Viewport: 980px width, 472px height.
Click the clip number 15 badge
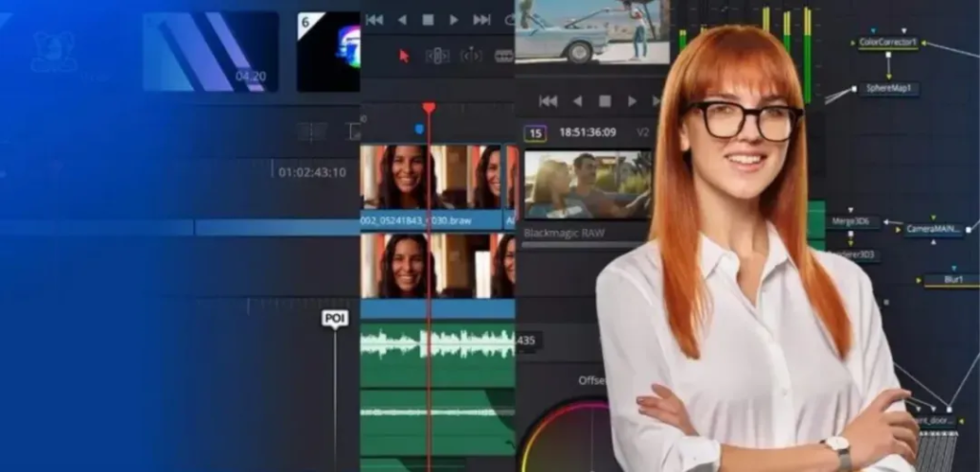pos(535,133)
